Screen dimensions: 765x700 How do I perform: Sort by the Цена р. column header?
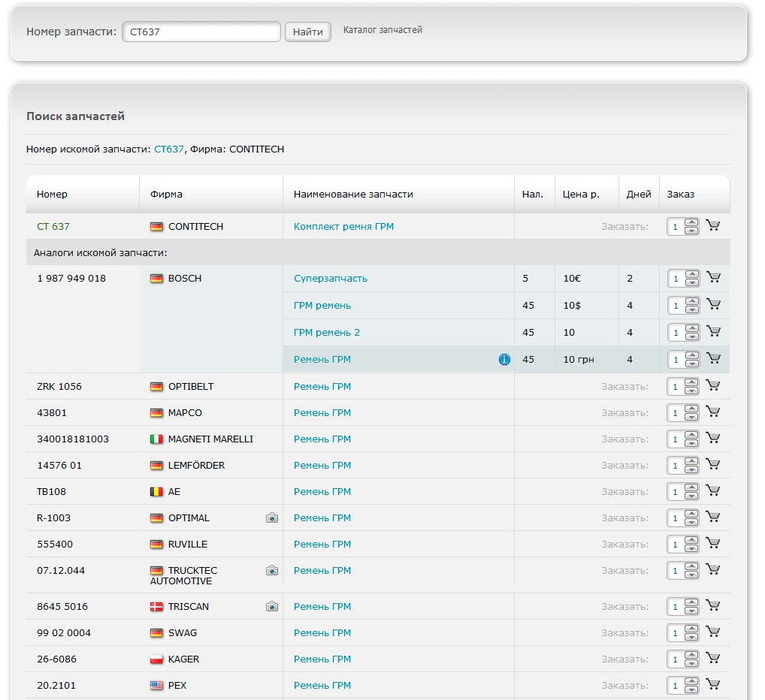click(581, 194)
